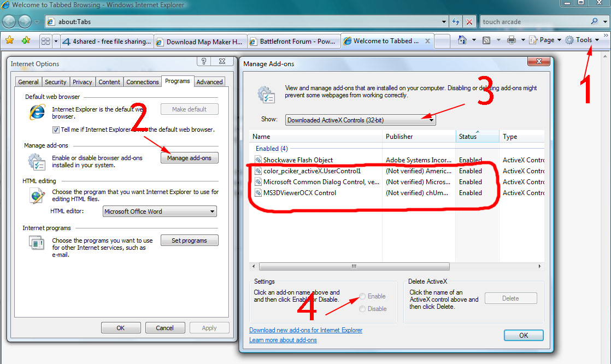Expand the Print dropdown arrow
Image resolution: width=611 pixels, height=364 pixels.
pyautogui.click(x=523, y=40)
